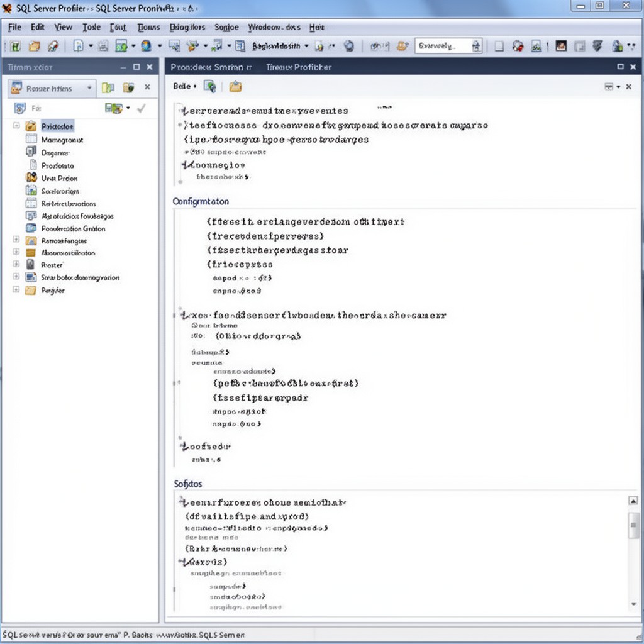Image resolution: width=644 pixels, height=644 pixels.
Task: Click the round blue globe shield icon
Action: click(348, 46)
